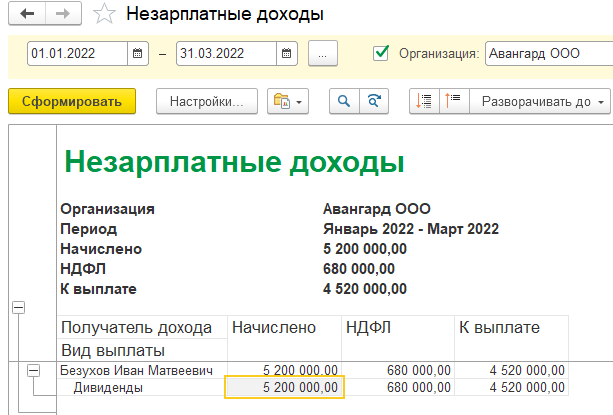Collapse the Безухов Иван Матвеевич row group
This screenshot has width=613, height=415.
[x=33, y=370]
